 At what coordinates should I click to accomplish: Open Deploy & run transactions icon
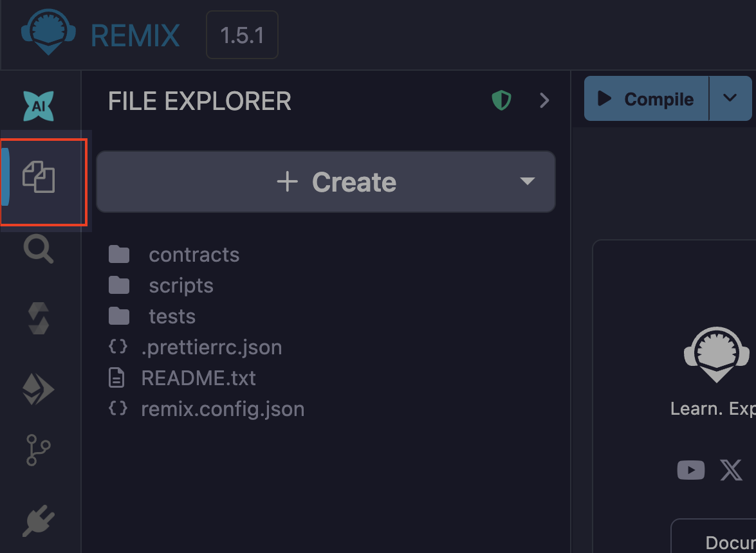pos(39,389)
